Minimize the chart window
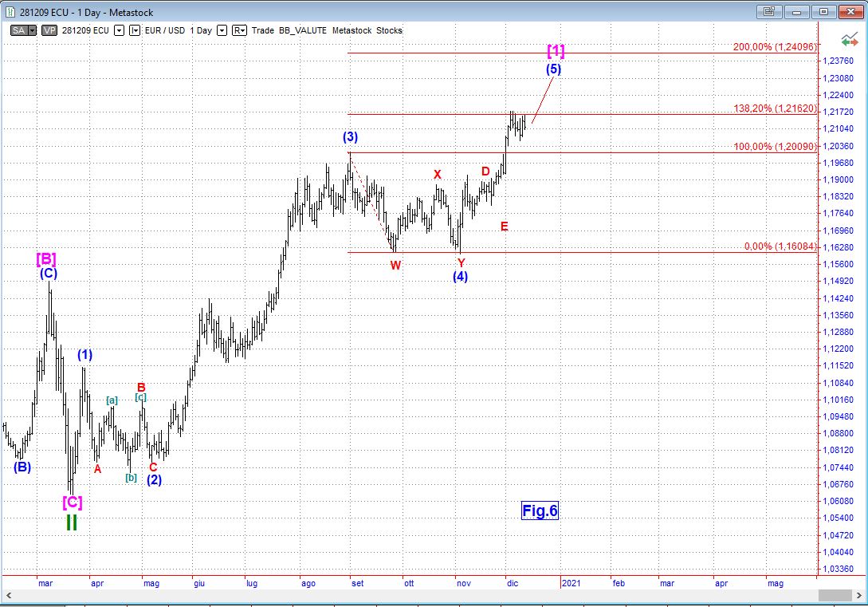Screen dimensions: 868x607 coord(799,12)
